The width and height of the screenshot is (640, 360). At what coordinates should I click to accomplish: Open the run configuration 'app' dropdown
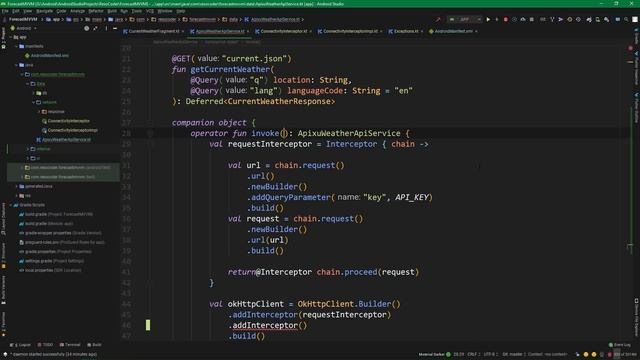[x=465, y=19]
